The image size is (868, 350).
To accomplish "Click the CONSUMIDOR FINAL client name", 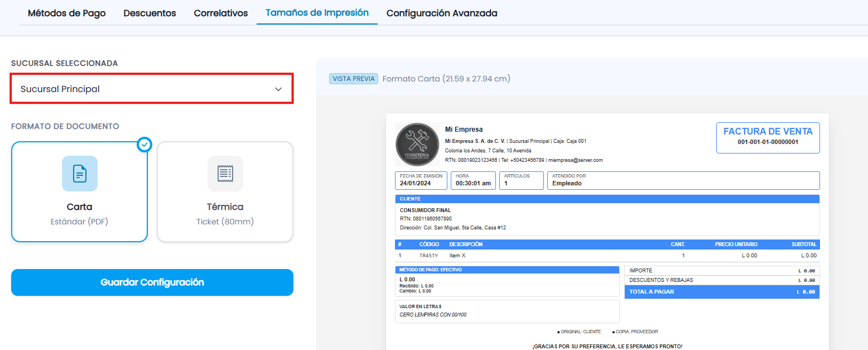I will pyautogui.click(x=426, y=210).
